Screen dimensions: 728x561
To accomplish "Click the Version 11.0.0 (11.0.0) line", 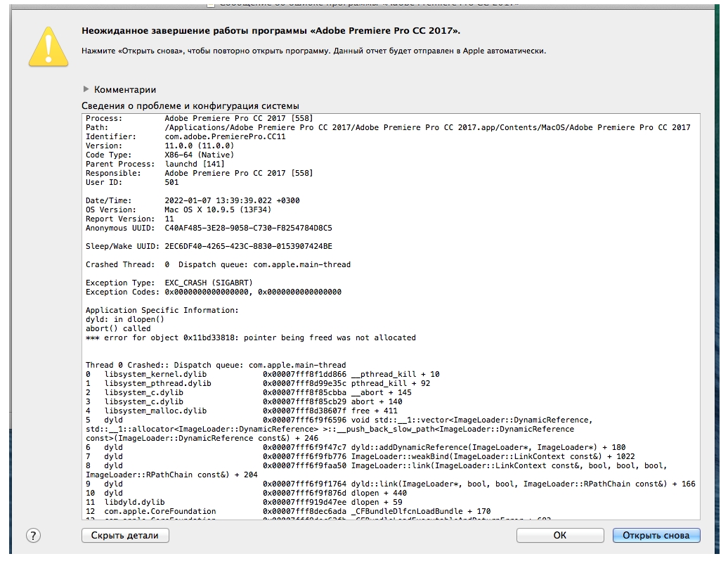I will [x=160, y=146].
